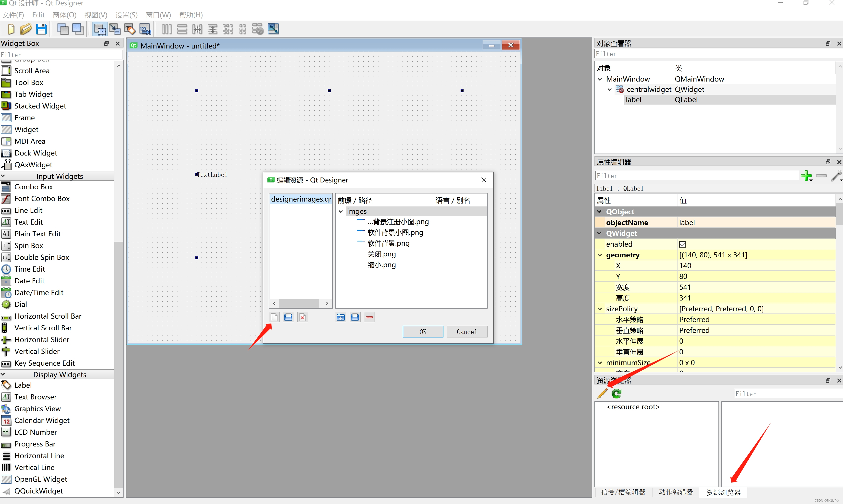Viewport: 843px width, 504px height.
Task: Select Horizontal Slider in Widget Box
Action: tap(42, 340)
